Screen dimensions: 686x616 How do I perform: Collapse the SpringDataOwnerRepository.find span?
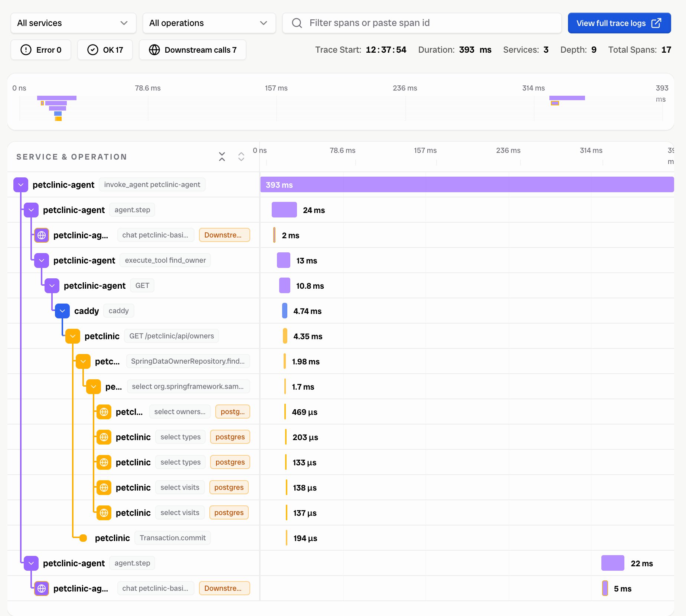pos(83,361)
